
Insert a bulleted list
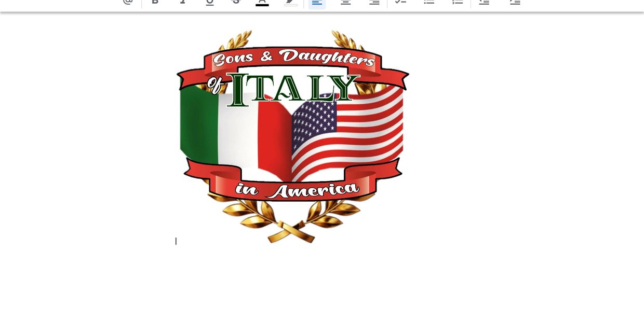pos(429,2)
